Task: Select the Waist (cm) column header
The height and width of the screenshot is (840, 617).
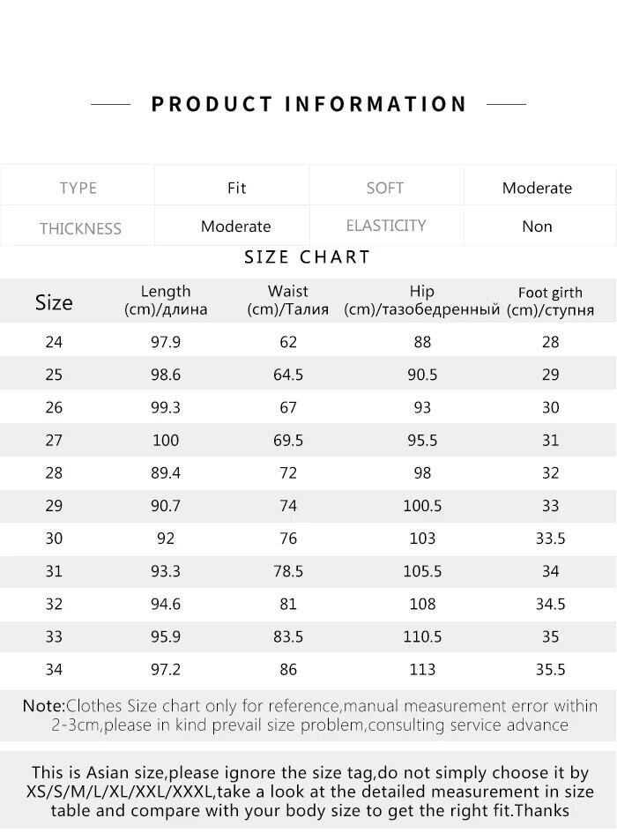Action: tap(288, 300)
